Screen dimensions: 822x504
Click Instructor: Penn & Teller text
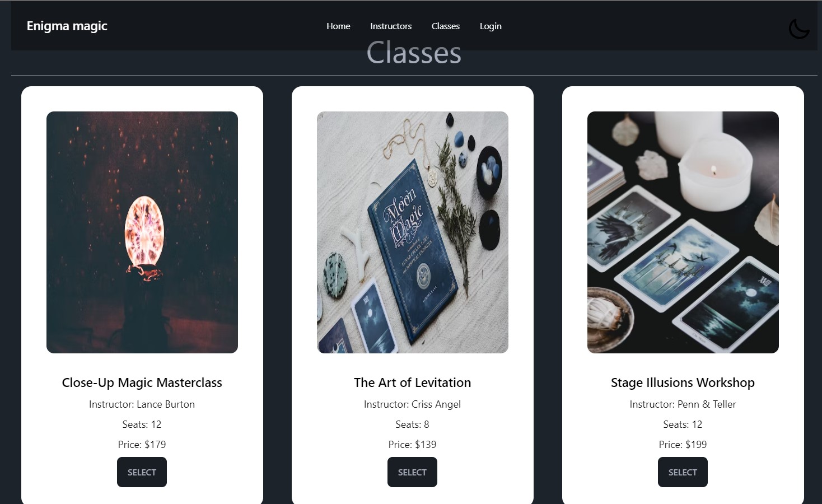click(683, 404)
